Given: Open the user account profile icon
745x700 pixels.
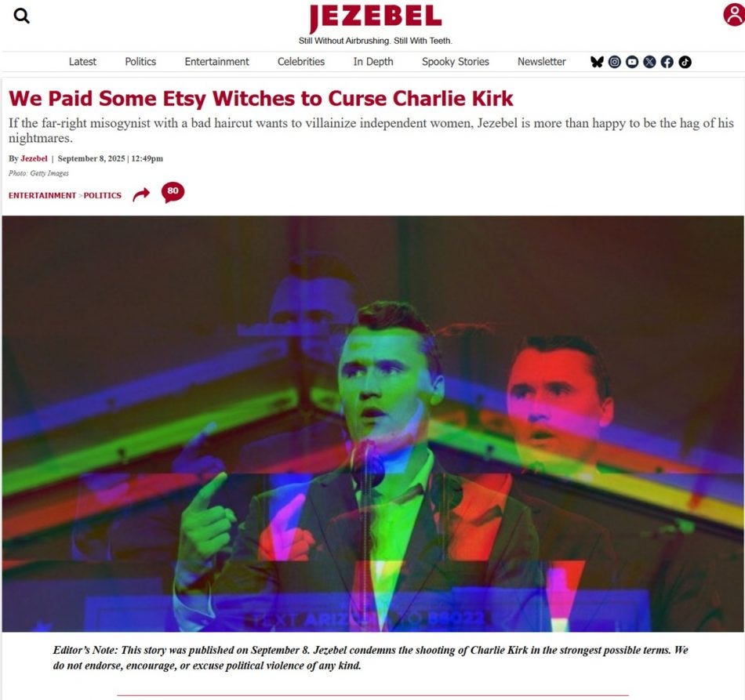Looking at the screenshot, I should click(x=734, y=15).
